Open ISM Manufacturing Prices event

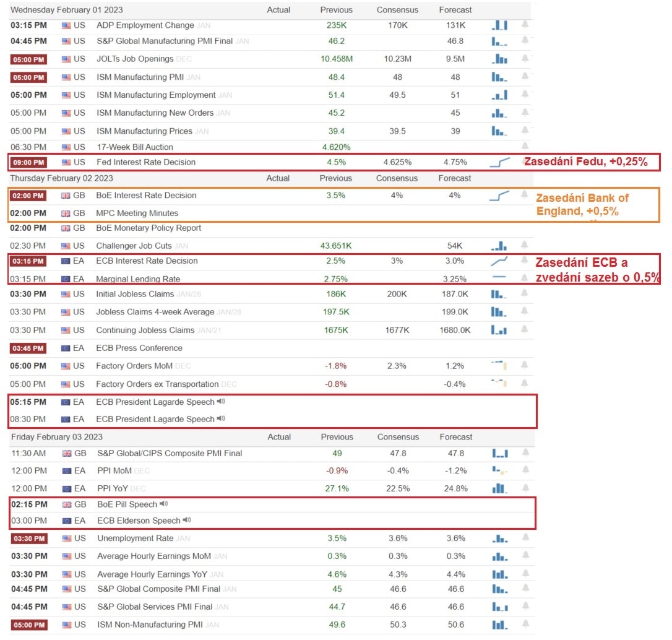coord(144,131)
